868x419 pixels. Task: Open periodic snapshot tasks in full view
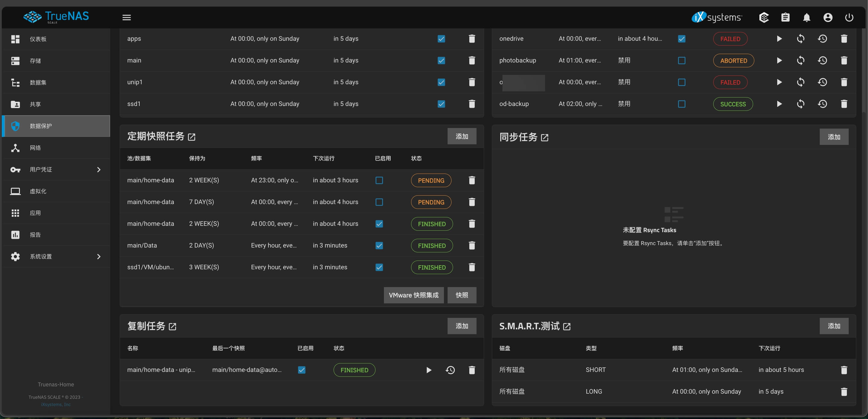[192, 137]
